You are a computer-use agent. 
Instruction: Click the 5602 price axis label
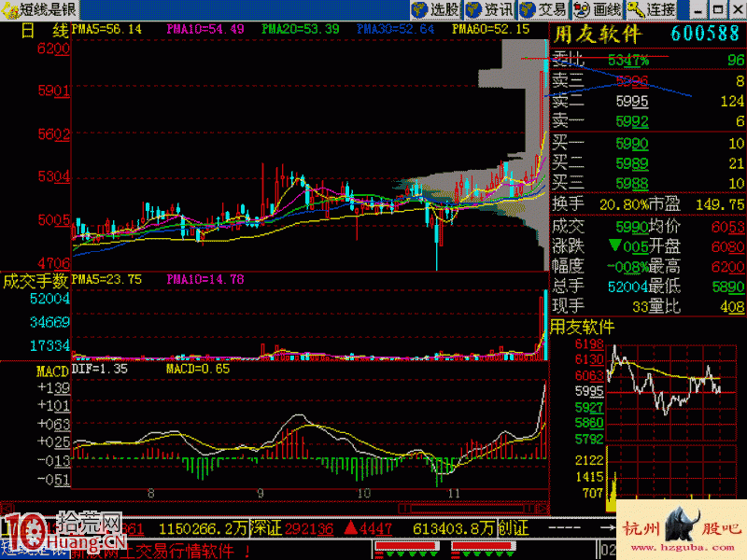click(x=54, y=134)
